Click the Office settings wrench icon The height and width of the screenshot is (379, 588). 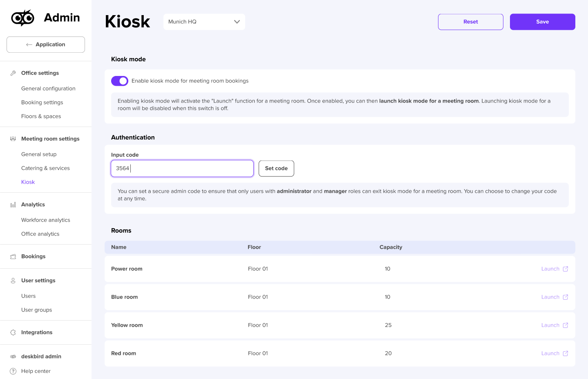13,72
